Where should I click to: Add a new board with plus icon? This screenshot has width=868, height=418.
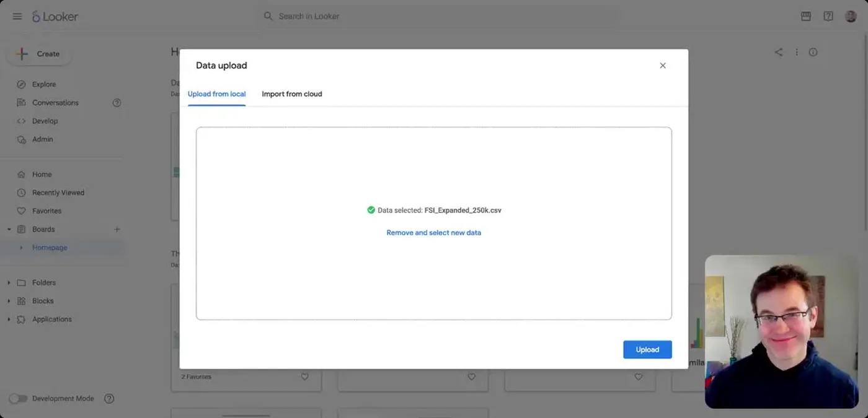coord(117,229)
